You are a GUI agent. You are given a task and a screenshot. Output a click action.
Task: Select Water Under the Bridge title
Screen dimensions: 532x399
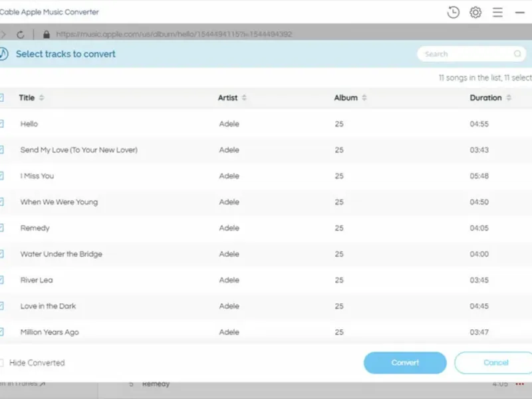click(61, 254)
